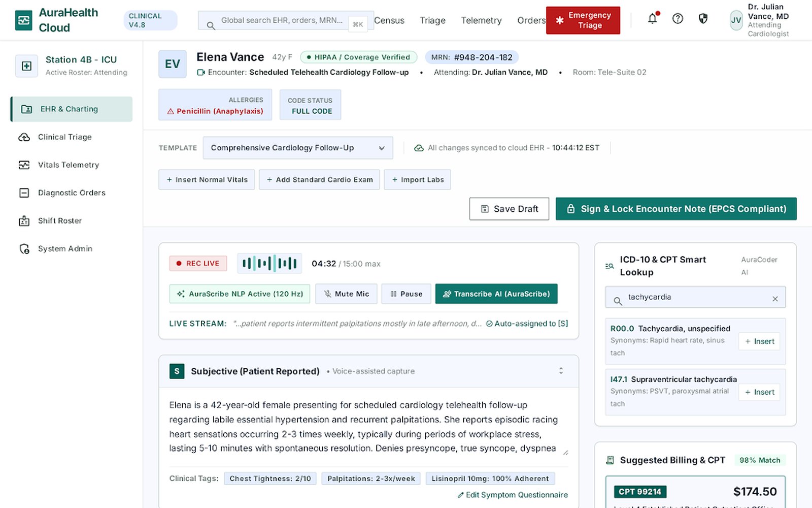Viewport: 812px width, 508px height.
Task: Clear the tachycardia lookup search
Action: pos(775,299)
